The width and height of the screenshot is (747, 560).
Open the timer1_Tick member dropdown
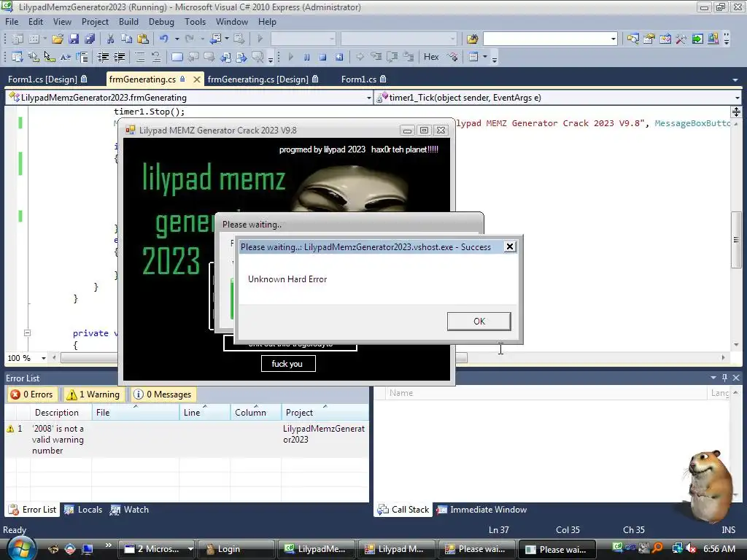coord(737,98)
